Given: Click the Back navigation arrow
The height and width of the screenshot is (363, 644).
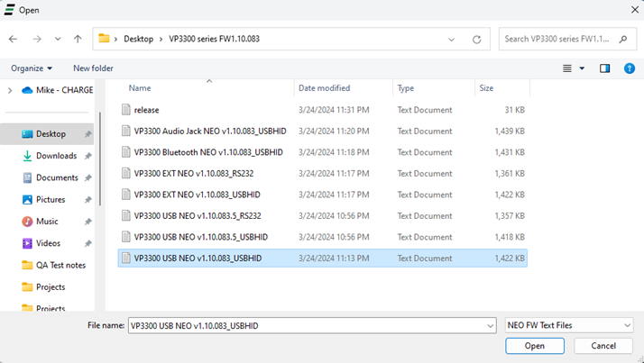Looking at the screenshot, I should (13, 40).
